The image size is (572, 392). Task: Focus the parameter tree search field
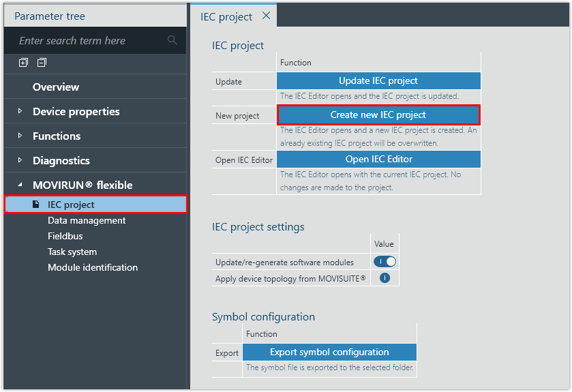pos(89,41)
